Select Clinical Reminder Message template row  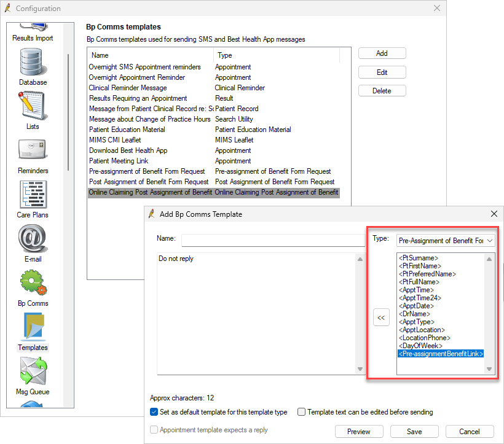214,88
